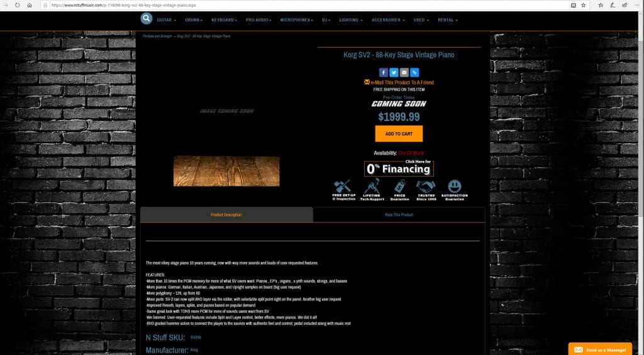Open Send us a Message chat

[600, 349]
